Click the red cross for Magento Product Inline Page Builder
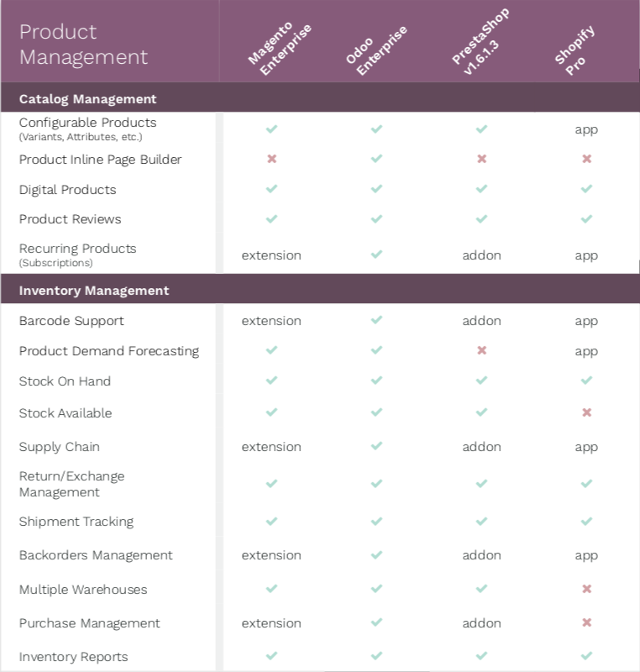This screenshot has width=640, height=672. click(x=271, y=159)
